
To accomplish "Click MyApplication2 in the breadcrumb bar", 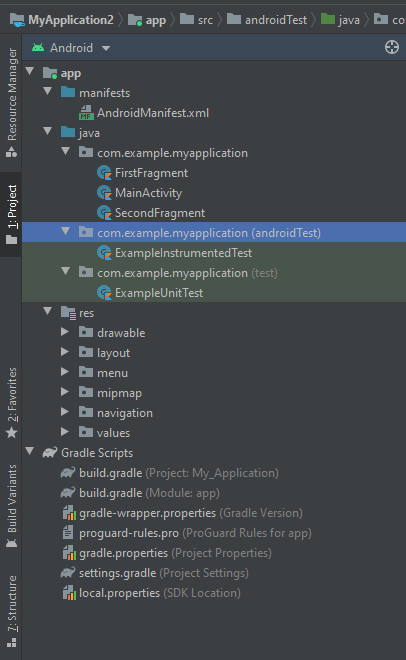I will [71, 20].
